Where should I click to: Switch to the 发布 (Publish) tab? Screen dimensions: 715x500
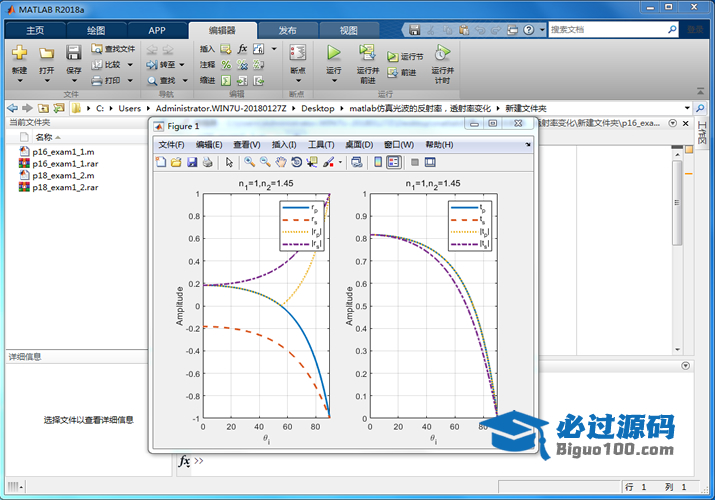click(x=287, y=30)
